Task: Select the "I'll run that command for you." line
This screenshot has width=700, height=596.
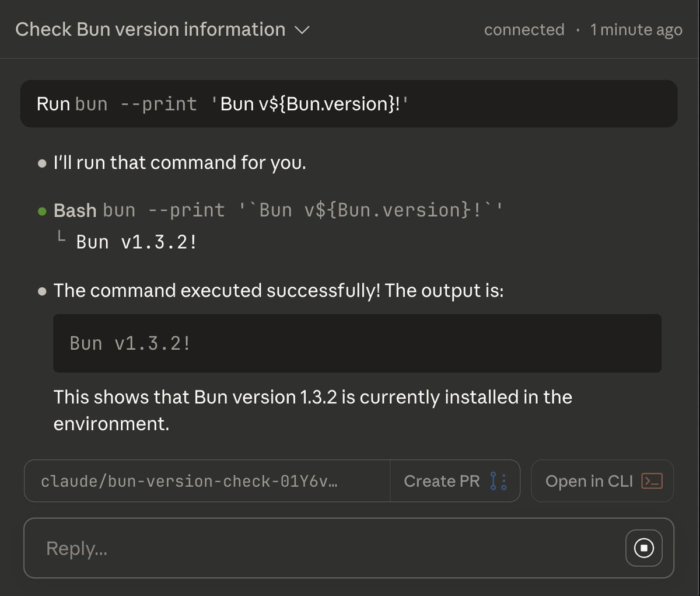Action: click(180, 162)
